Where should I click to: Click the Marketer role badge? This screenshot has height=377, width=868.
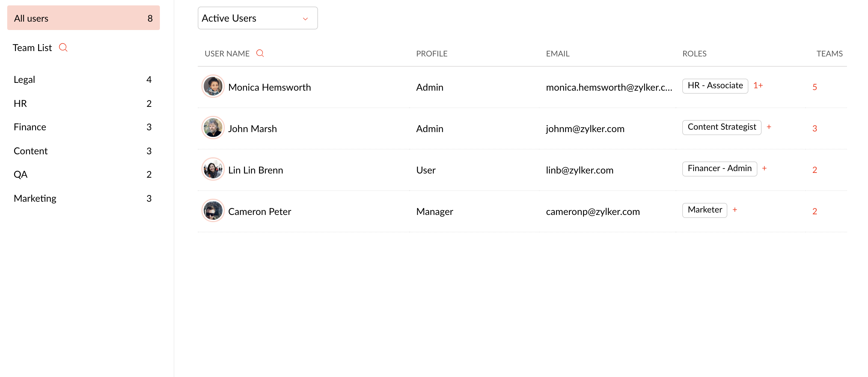pyautogui.click(x=704, y=210)
